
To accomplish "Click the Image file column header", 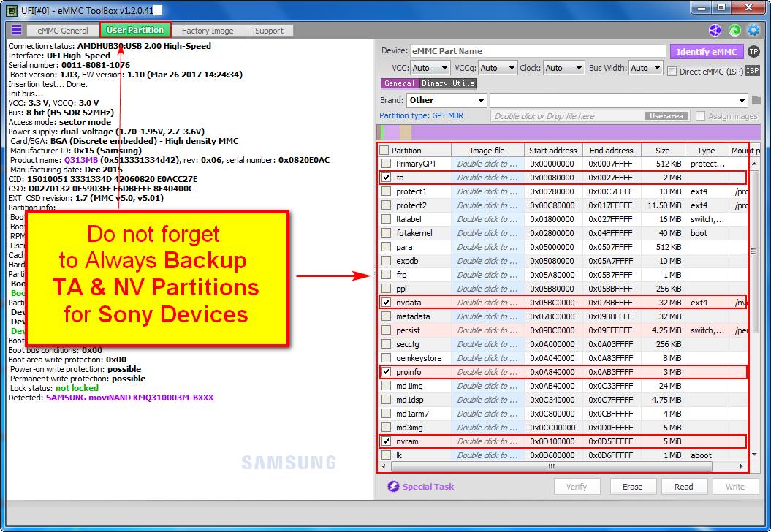I will 487,151.
